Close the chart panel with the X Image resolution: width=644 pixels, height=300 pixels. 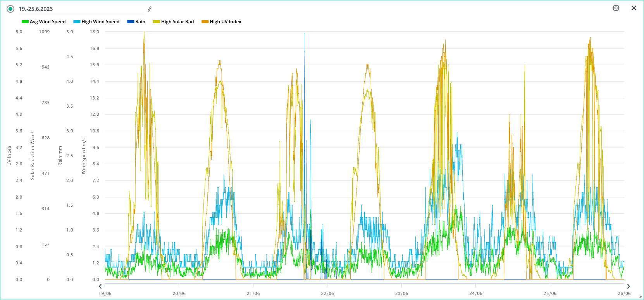634,8
